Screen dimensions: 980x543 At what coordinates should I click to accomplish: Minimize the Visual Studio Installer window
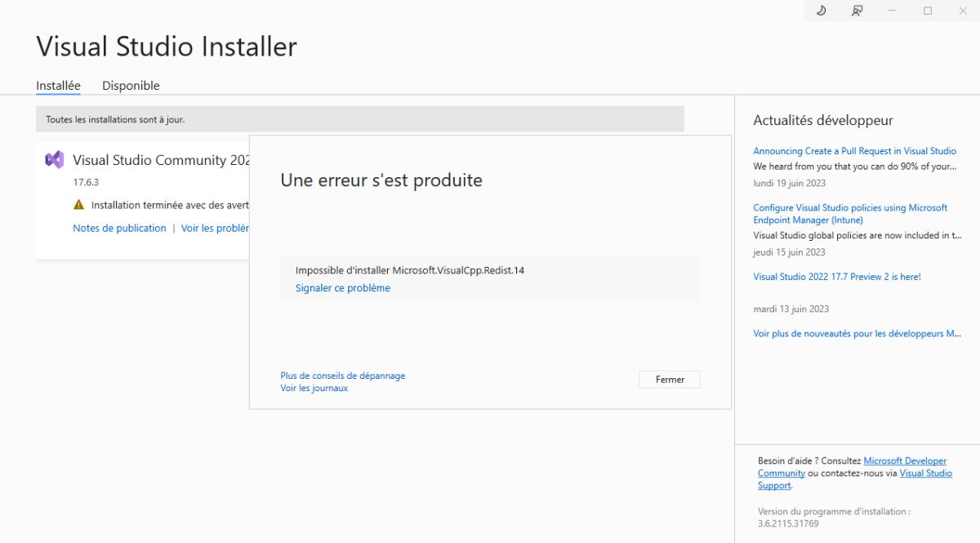coord(893,11)
